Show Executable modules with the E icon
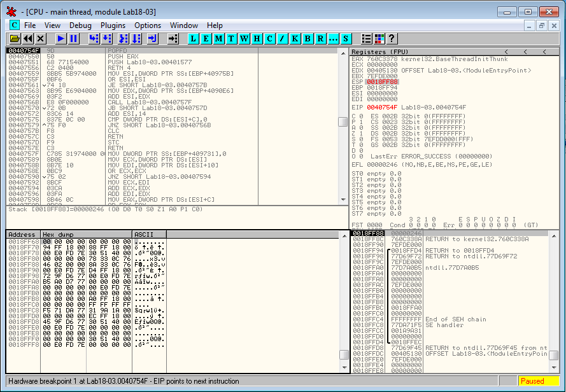 206,39
